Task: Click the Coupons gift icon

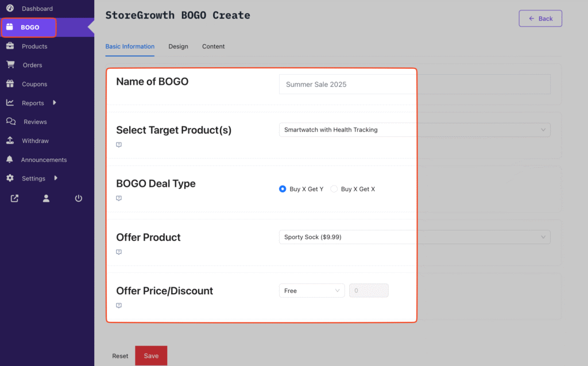Action: point(10,84)
